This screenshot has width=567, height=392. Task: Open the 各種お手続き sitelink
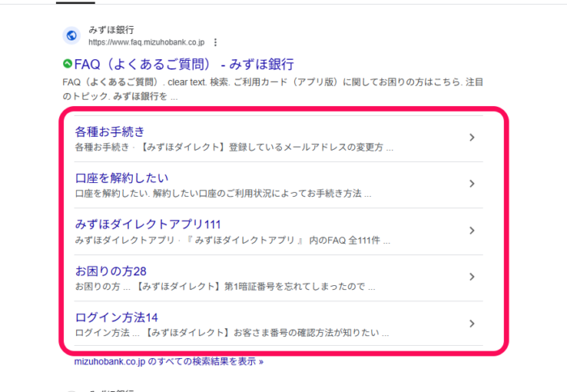(x=109, y=132)
